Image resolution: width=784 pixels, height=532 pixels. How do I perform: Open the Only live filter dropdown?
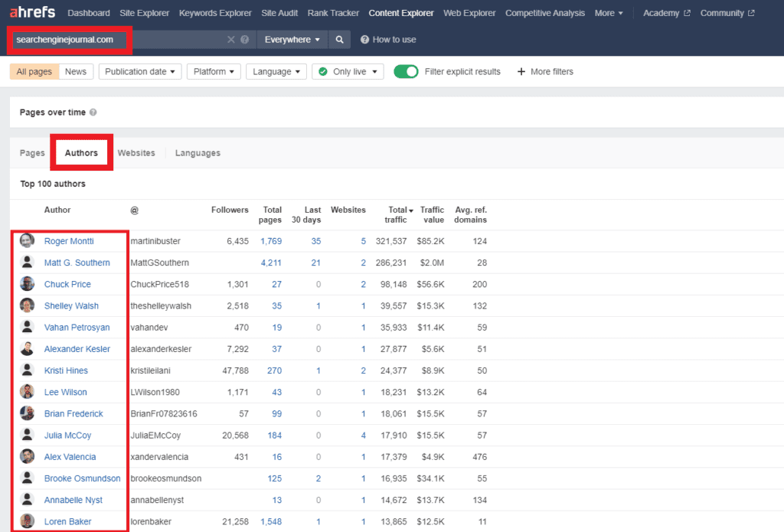(348, 71)
